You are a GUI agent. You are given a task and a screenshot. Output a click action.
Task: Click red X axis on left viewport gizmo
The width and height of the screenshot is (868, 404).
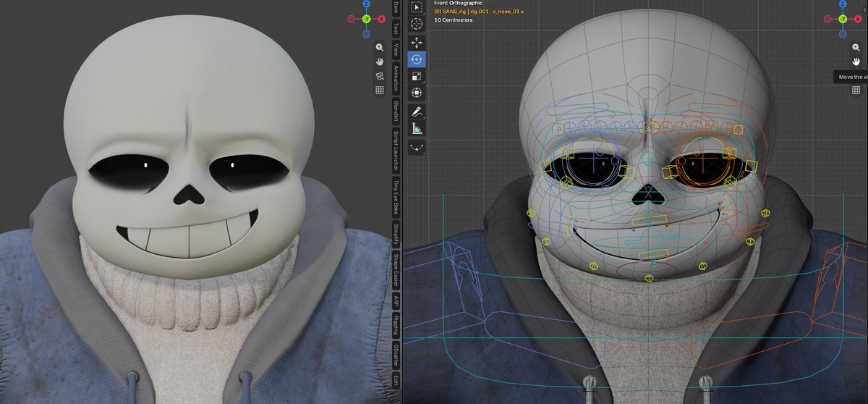tap(380, 19)
